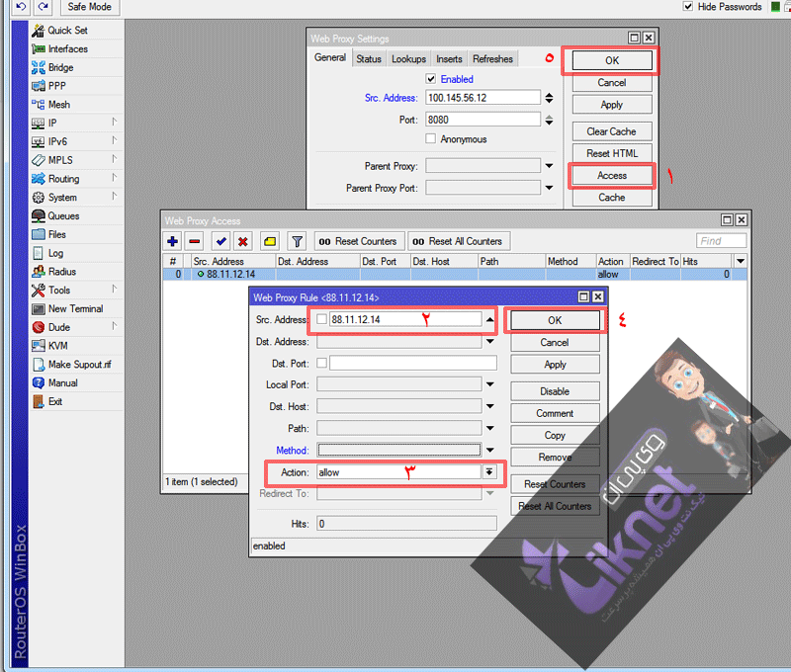Expand the Action dropdown in rule

click(x=488, y=472)
